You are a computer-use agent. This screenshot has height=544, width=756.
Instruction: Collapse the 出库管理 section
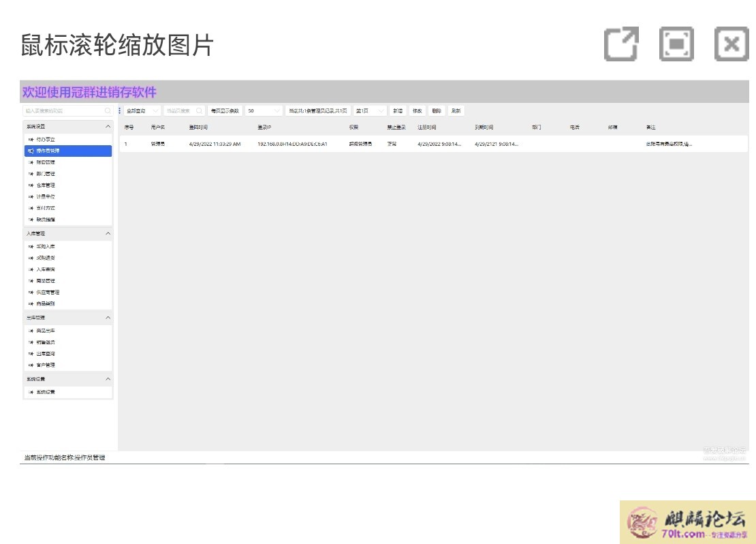coord(108,318)
